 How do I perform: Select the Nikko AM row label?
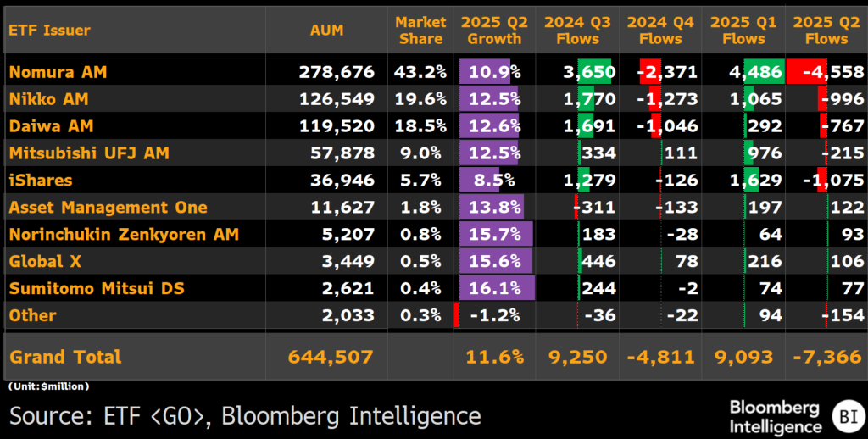(x=48, y=99)
